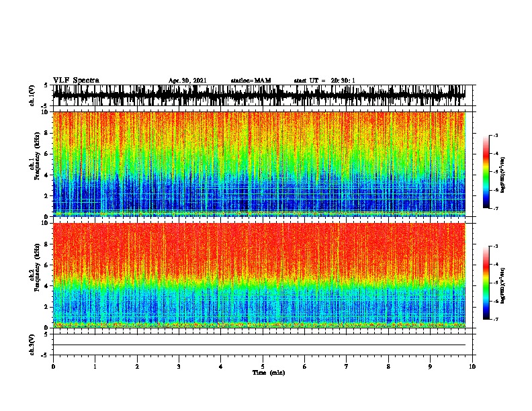Click ch.1 frequency axis "10" kHz tick label
Screen dimensions: 532x411
point(46,112)
